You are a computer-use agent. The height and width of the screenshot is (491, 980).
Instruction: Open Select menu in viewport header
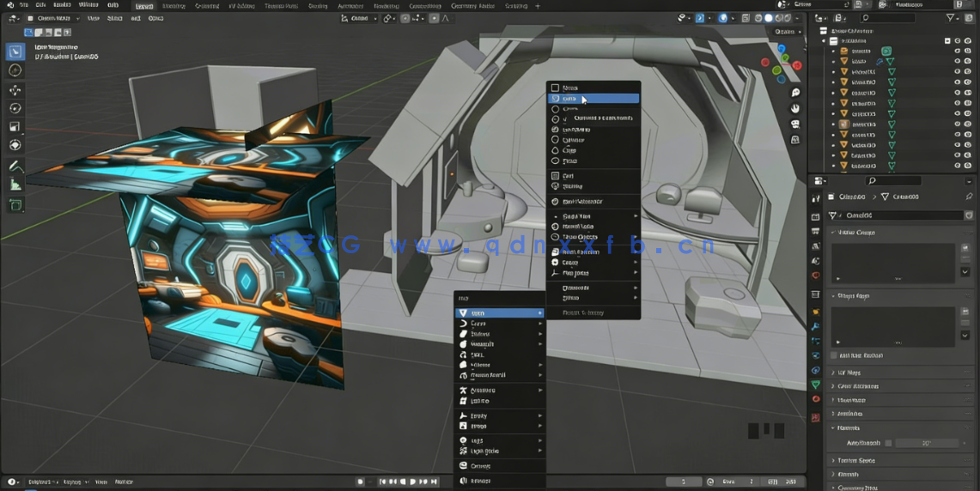(115, 18)
